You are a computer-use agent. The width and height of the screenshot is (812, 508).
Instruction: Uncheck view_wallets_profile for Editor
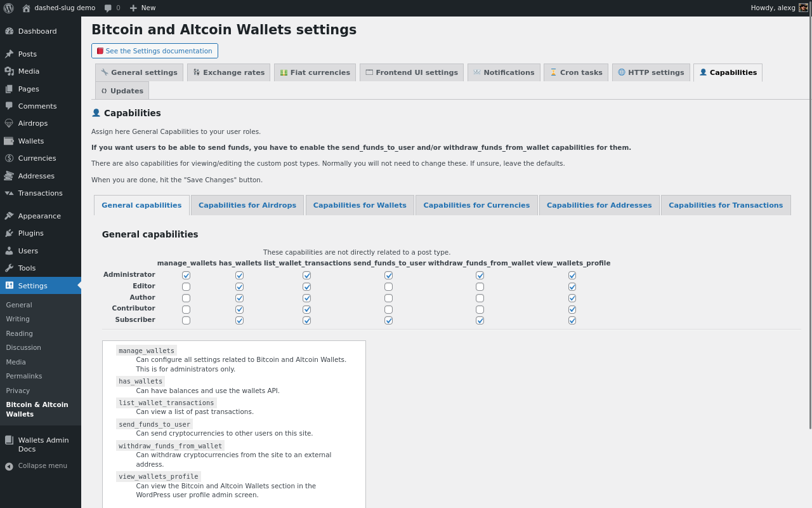pos(572,286)
